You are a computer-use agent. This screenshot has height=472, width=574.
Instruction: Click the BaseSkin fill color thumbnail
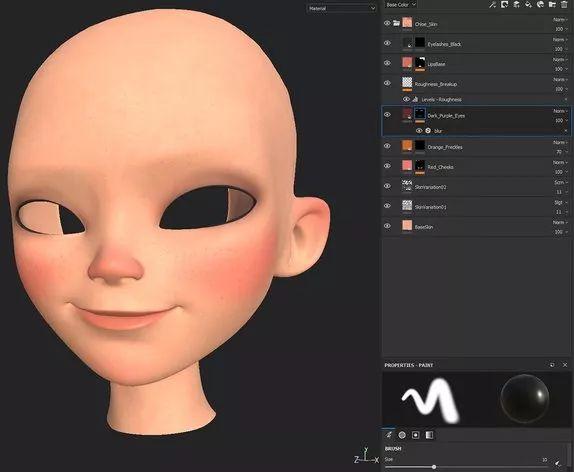pos(407,225)
